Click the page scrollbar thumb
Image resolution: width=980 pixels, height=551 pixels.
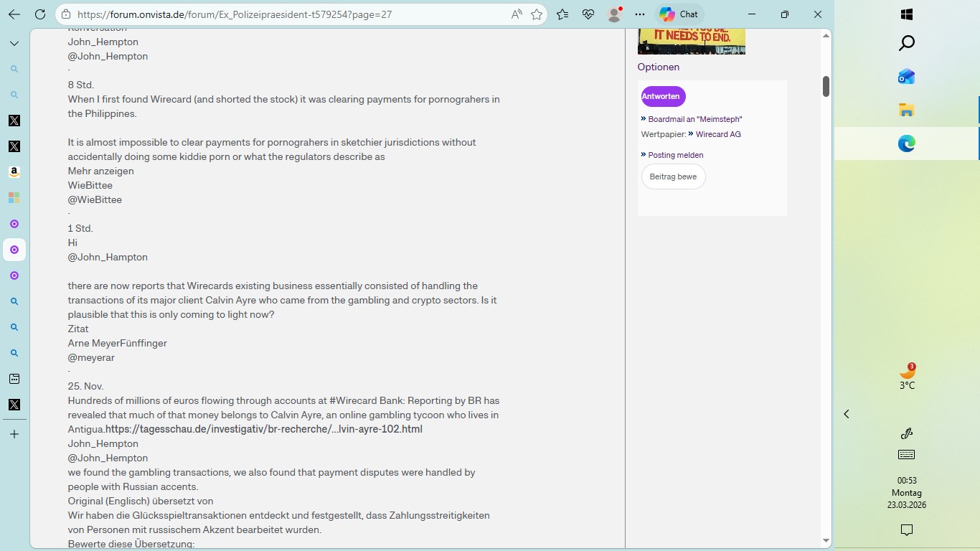click(826, 86)
